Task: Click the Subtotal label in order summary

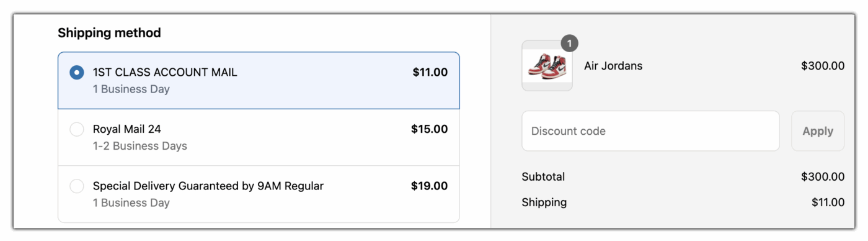Action: tap(543, 177)
